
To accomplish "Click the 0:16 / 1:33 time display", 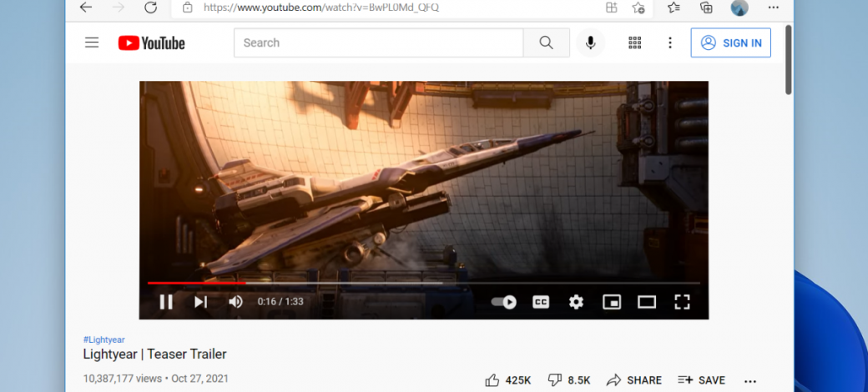I will tap(280, 302).
